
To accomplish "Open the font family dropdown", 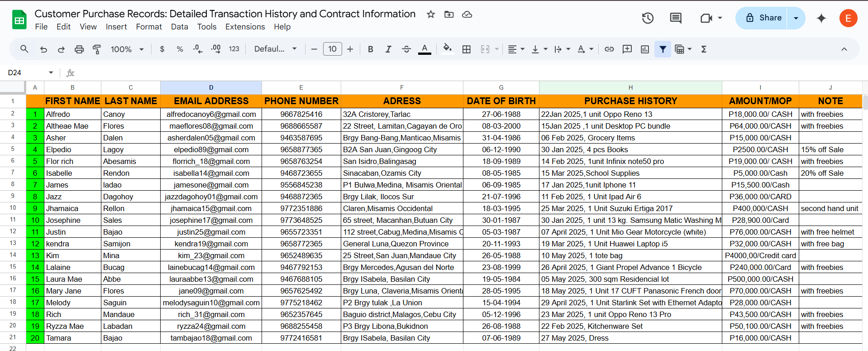I will [x=275, y=49].
